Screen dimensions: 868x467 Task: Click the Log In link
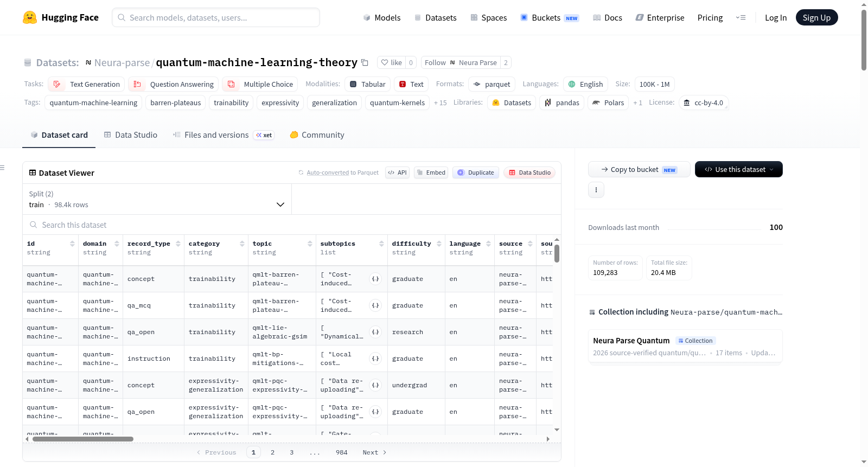[776, 17]
